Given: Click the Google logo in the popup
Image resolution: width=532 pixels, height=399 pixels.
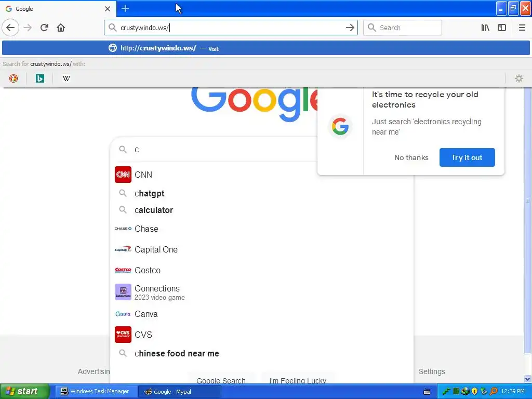Looking at the screenshot, I should (x=340, y=126).
